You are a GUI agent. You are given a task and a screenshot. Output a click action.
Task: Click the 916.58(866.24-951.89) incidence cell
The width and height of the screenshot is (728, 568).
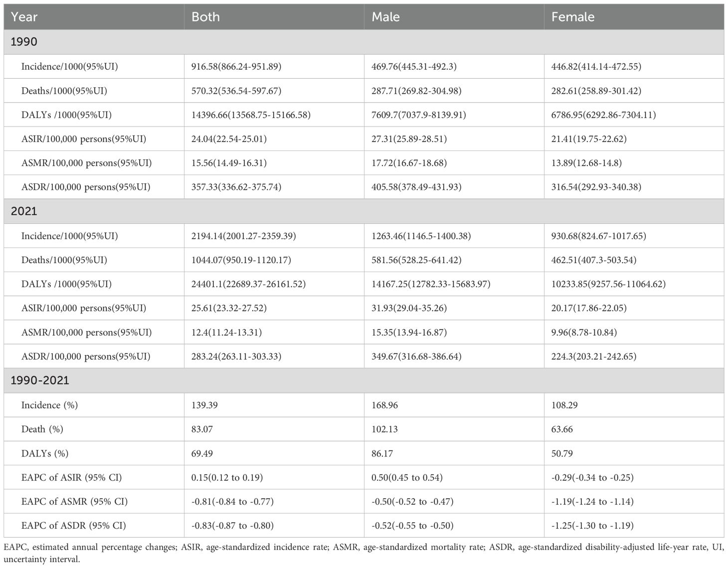236,66
